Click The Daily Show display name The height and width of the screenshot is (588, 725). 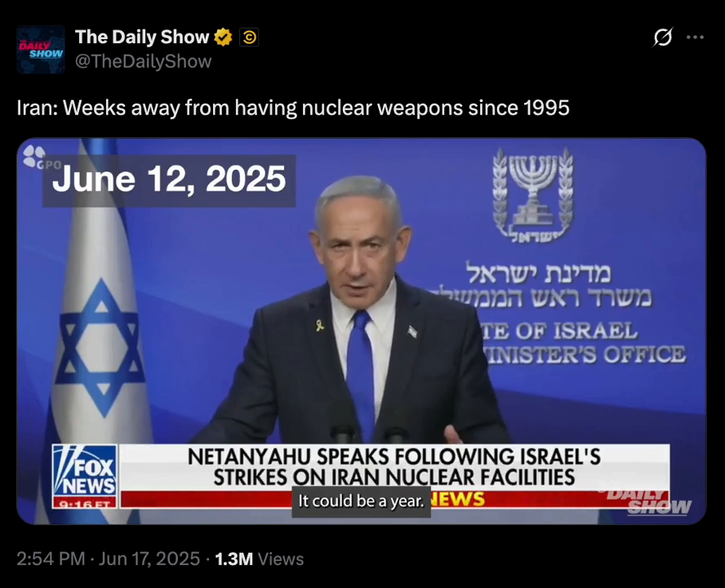point(142,37)
